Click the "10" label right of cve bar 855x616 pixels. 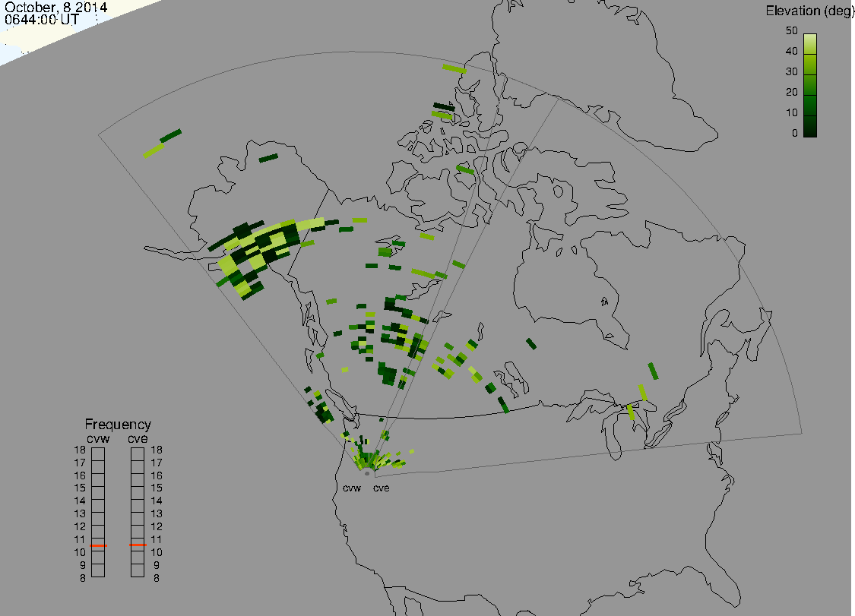coord(157,552)
